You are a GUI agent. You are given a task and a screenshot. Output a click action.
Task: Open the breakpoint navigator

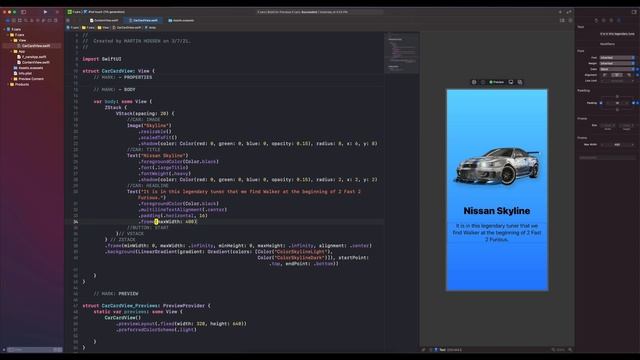coord(49,20)
